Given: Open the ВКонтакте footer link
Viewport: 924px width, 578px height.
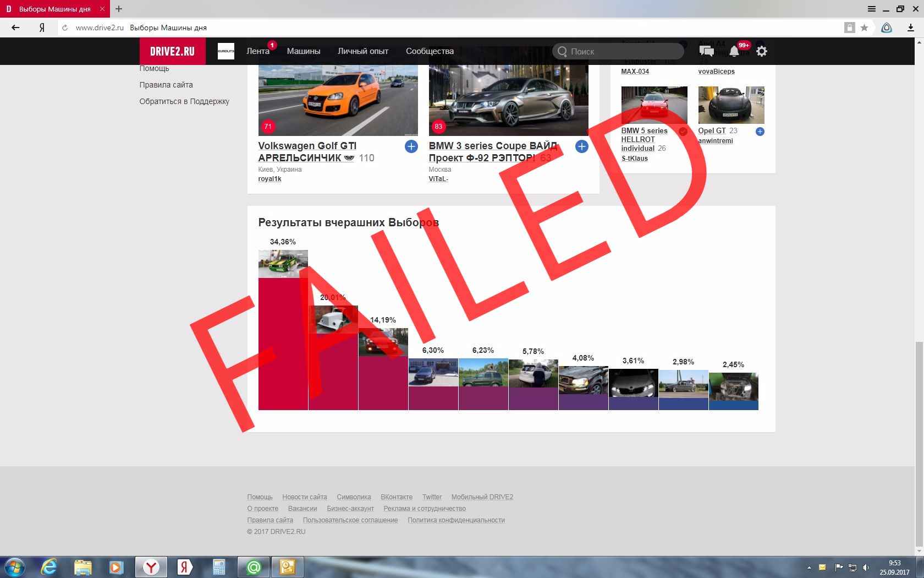Looking at the screenshot, I should (397, 497).
